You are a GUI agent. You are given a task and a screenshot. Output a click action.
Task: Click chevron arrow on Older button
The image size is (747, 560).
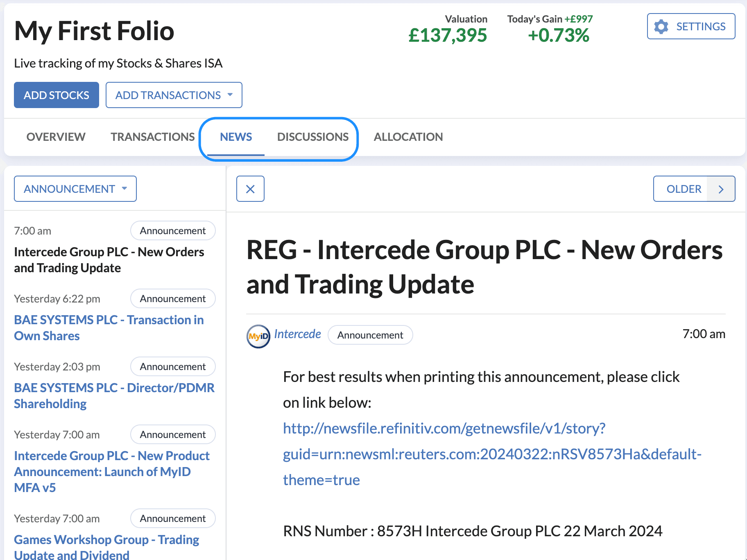point(721,189)
